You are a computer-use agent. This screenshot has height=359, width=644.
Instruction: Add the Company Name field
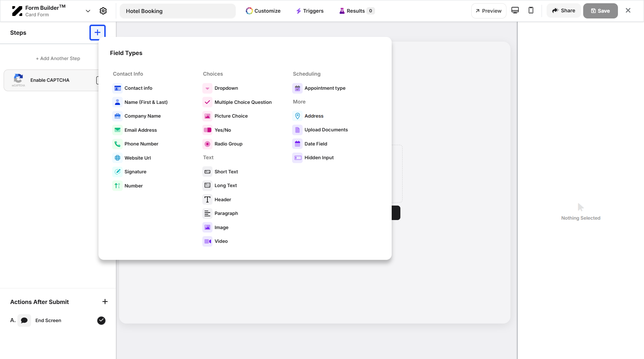tap(137, 116)
